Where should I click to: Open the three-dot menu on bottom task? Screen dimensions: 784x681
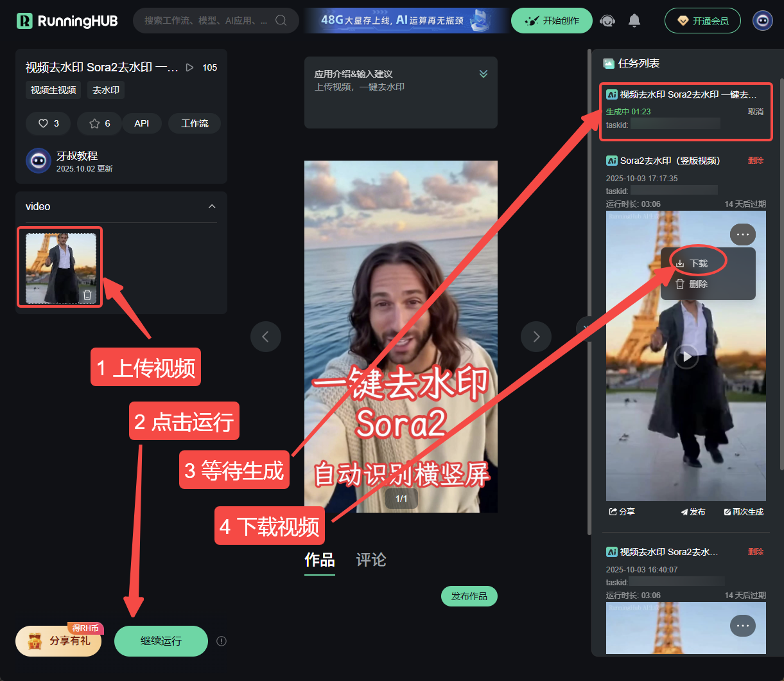743,626
